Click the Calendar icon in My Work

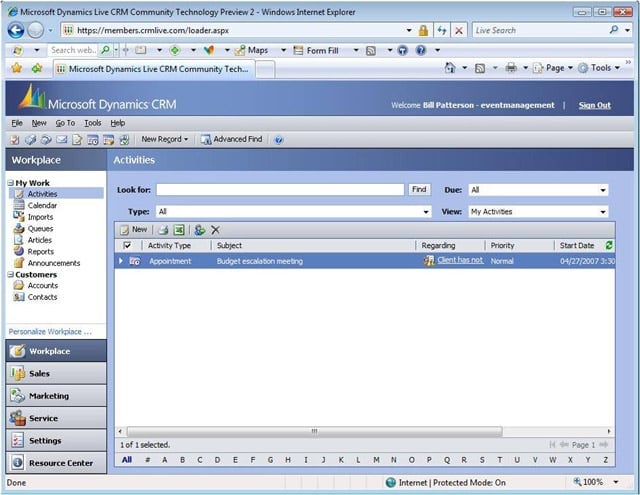coord(19,205)
